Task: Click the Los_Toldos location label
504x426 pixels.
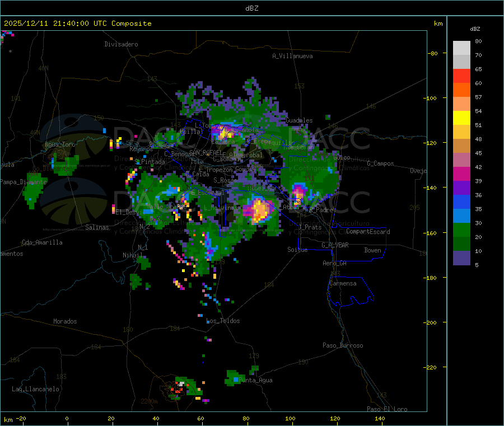Action: coord(223,321)
